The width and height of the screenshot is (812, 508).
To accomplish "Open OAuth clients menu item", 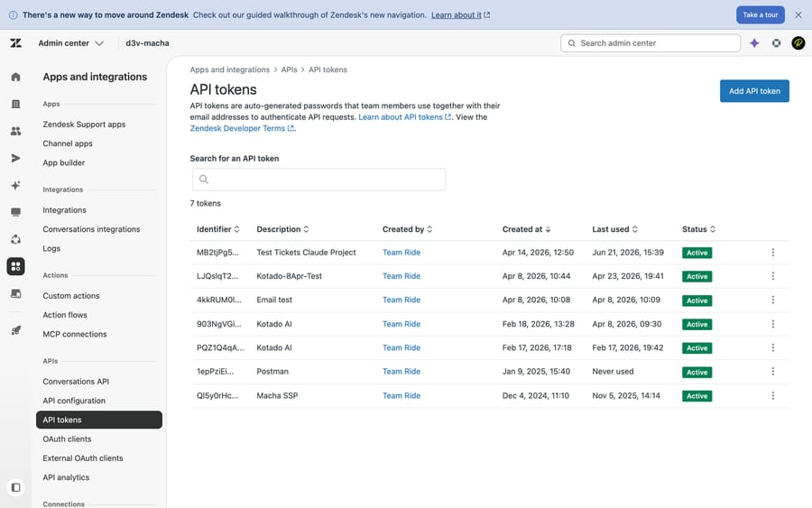I will [67, 439].
